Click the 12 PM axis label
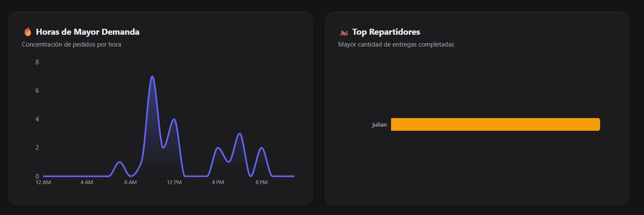The width and height of the screenshot is (644, 215). [x=174, y=182]
